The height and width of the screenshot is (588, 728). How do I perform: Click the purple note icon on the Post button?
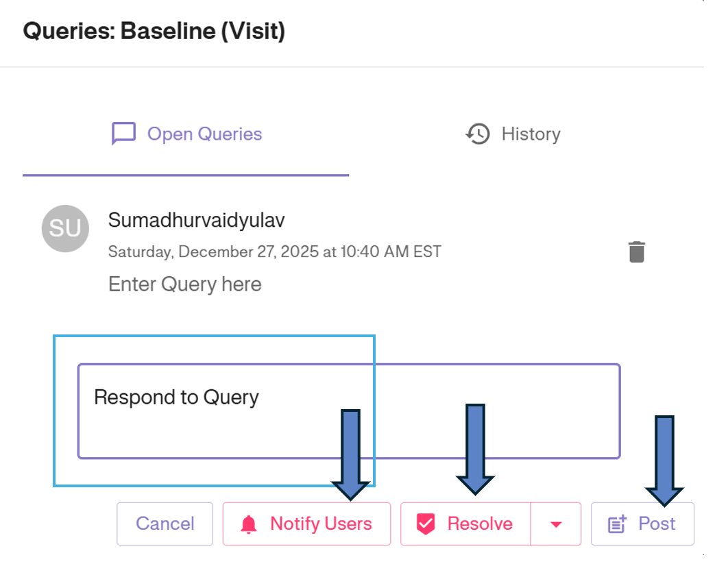click(618, 524)
